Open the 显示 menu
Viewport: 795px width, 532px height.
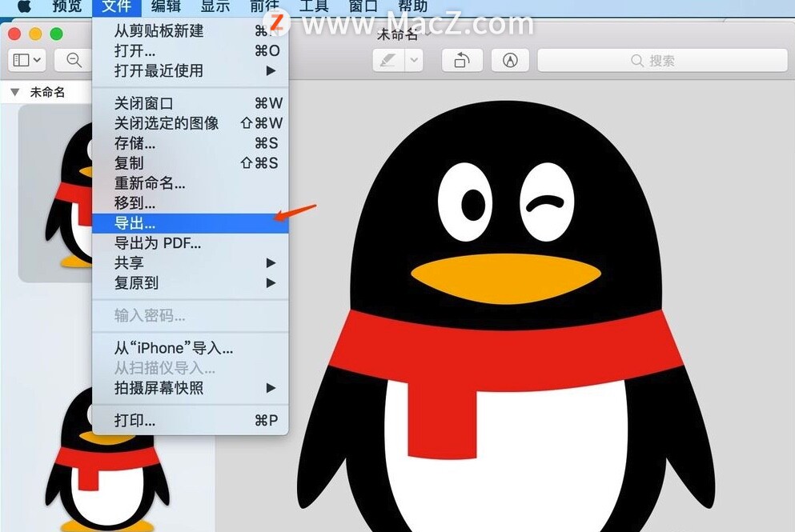215,6
